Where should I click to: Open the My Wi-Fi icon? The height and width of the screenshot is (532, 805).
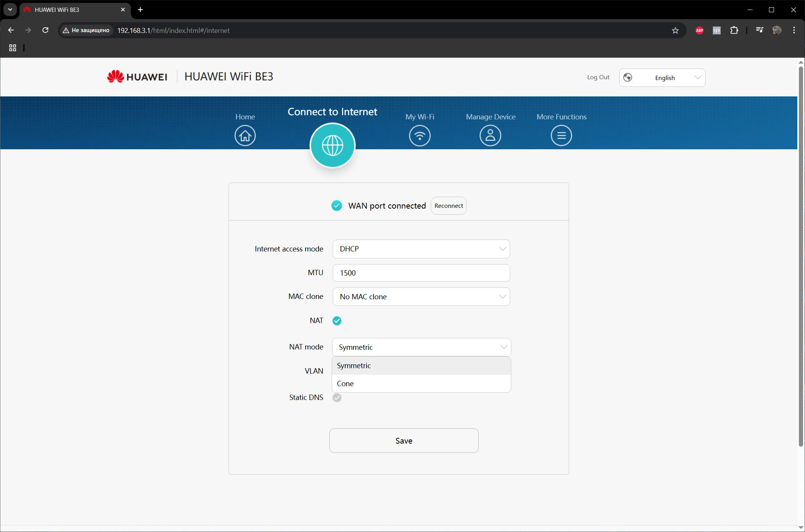click(x=420, y=135)
